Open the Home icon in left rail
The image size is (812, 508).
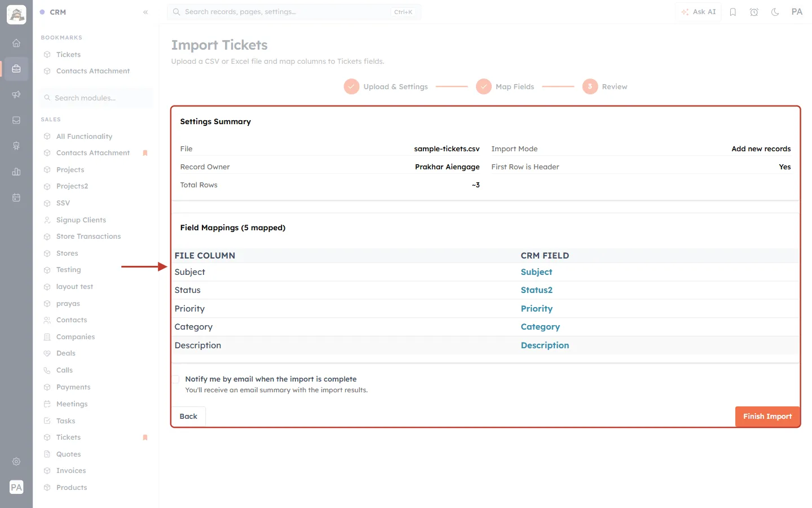[16, 43]
